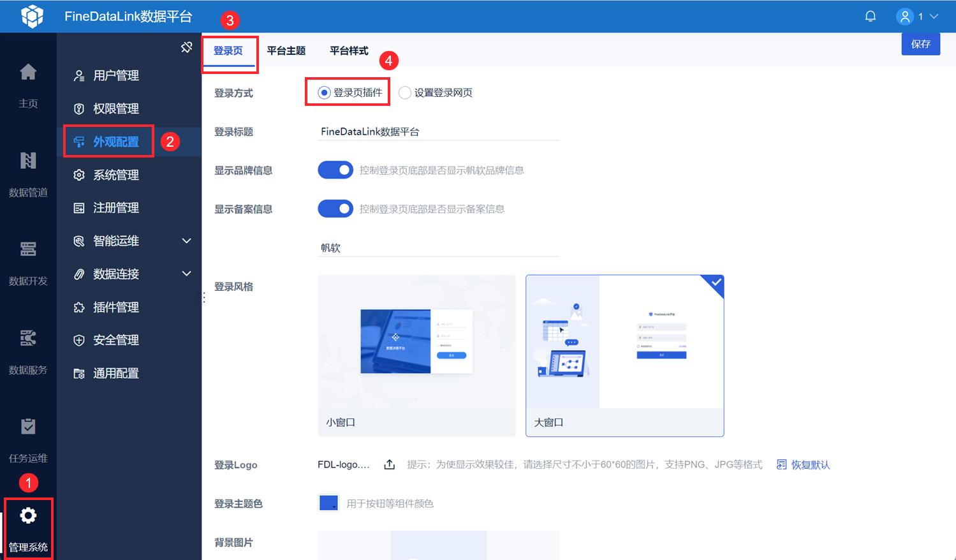The height and width of the screenshot is (560, 956).
Task: Open the 登录主题色 color picker swatch
Action: tap(328, 503)
